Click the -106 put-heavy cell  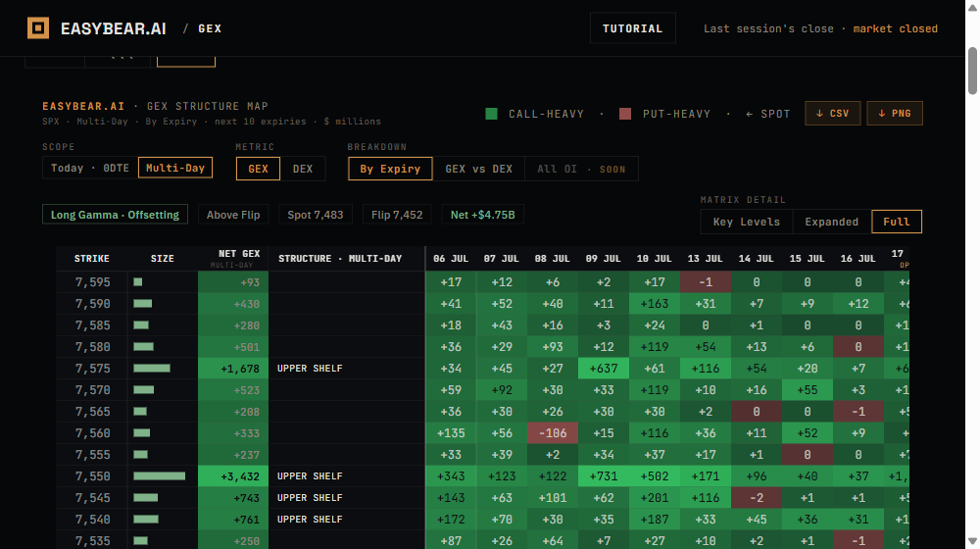click(x=553, y=433)
